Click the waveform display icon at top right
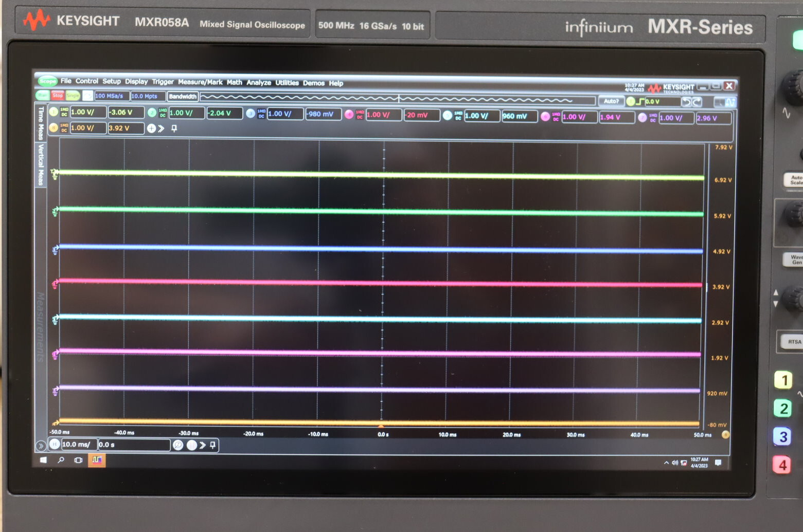Image resolution: width=803 pixels, height=532 pixels. click(729, 102)
